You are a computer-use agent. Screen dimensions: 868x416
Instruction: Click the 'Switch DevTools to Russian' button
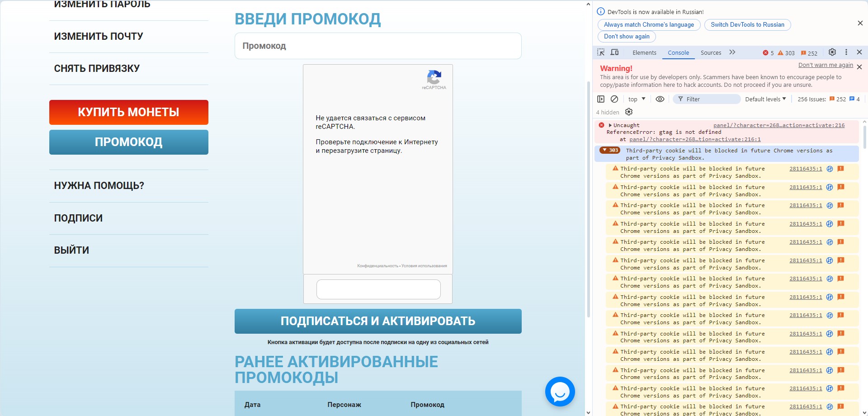[x=747, y=25]
